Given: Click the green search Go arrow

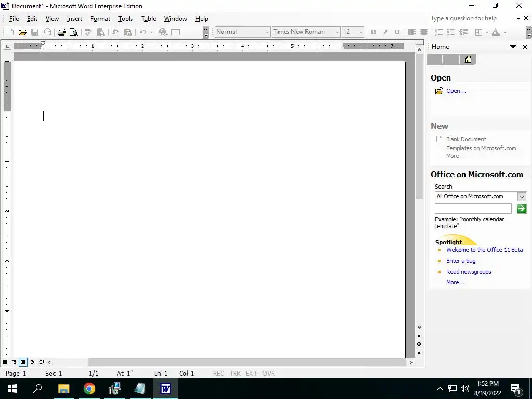Looking at the screenshot, I should click(x=522, y=208).
